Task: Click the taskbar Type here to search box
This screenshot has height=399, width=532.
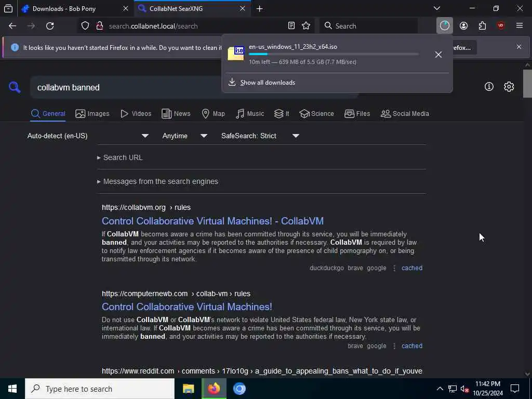Action: 100,389
